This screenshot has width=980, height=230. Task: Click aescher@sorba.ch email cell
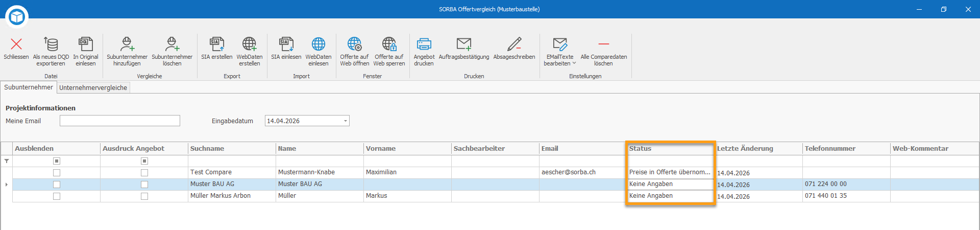[x=583, y=172]
